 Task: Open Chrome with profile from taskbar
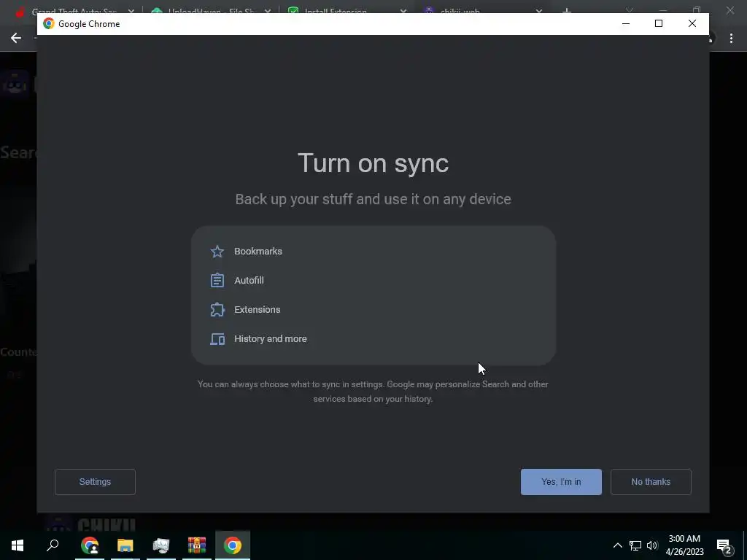[90, 545]
